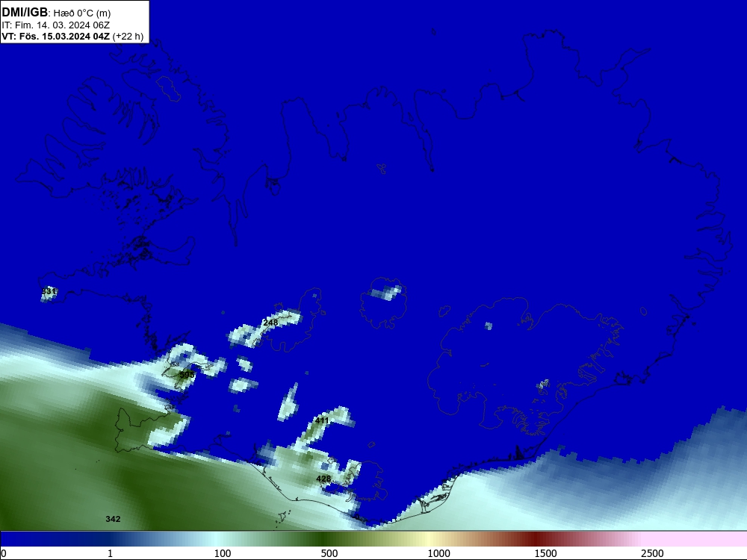Click the map value label 595

pos(187,376)
